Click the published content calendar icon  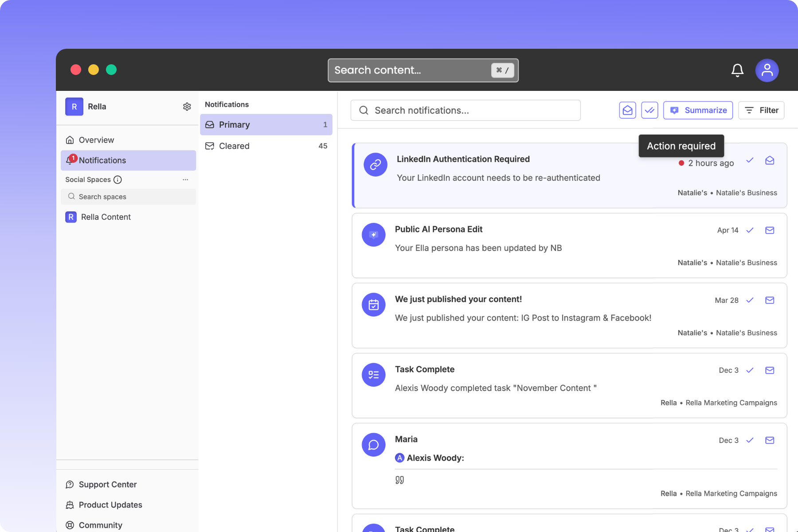point(374,305)
